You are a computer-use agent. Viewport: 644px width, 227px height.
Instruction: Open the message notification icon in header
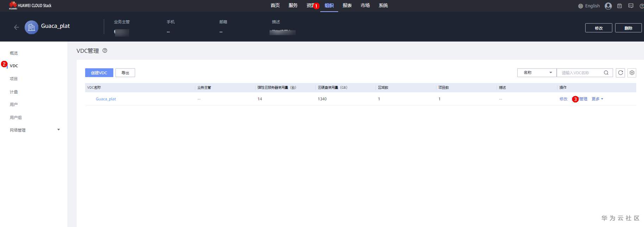pos(631,6)
